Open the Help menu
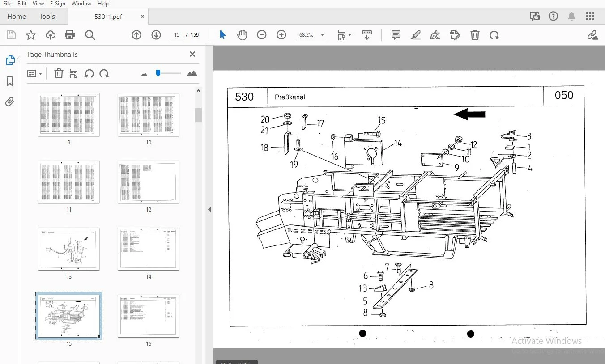 103,4
